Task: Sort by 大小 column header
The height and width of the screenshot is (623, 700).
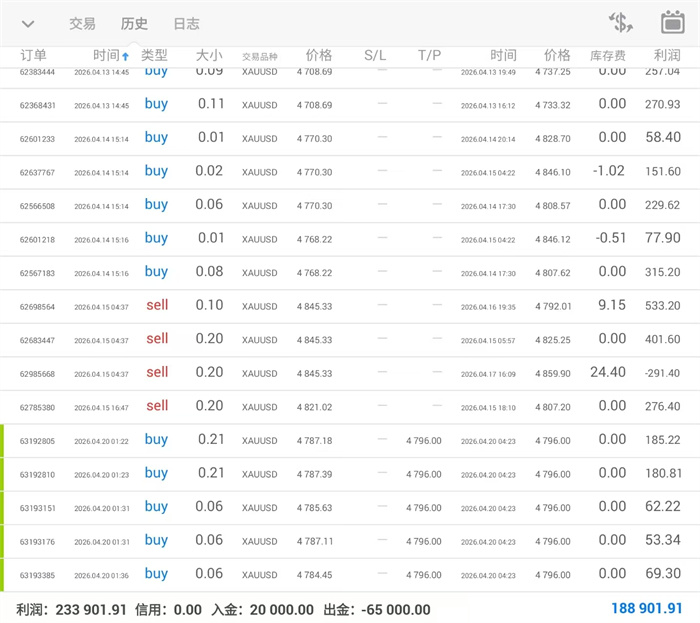Action: (209, 55)
